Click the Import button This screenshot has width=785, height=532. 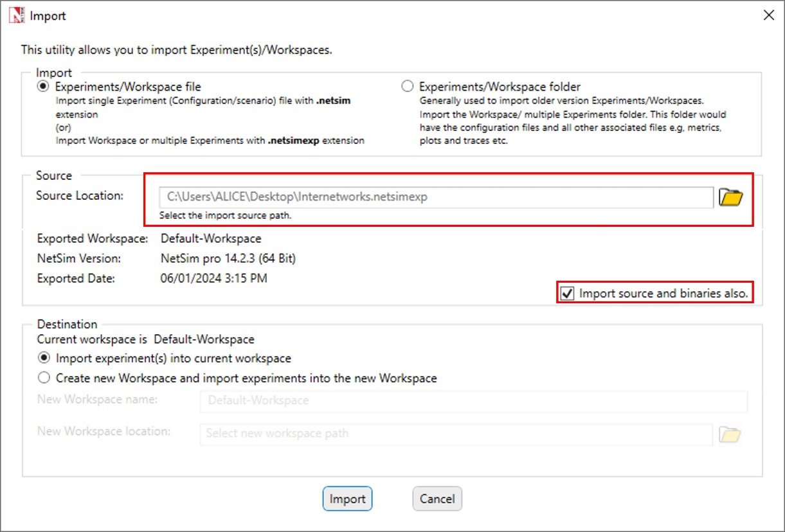pos(347,499)
